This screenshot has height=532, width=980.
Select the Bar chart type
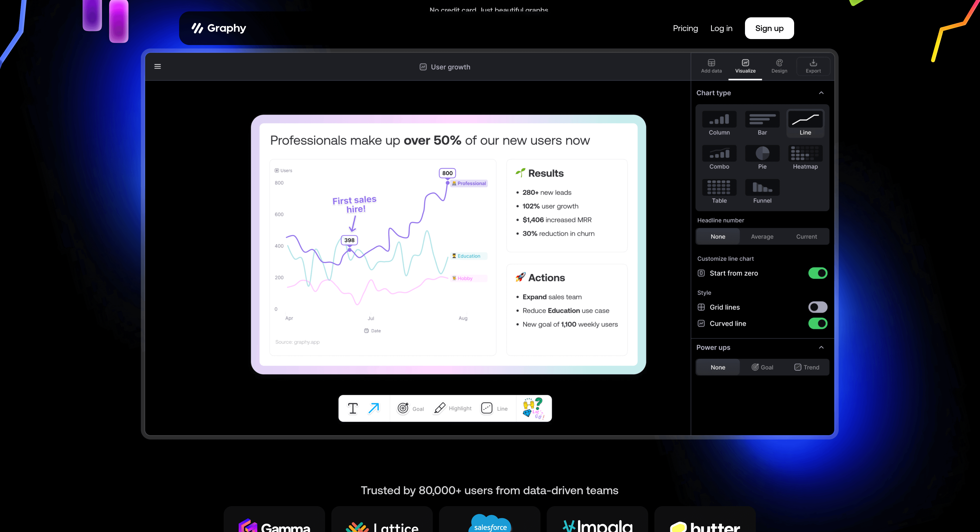(x=762, y=121)
